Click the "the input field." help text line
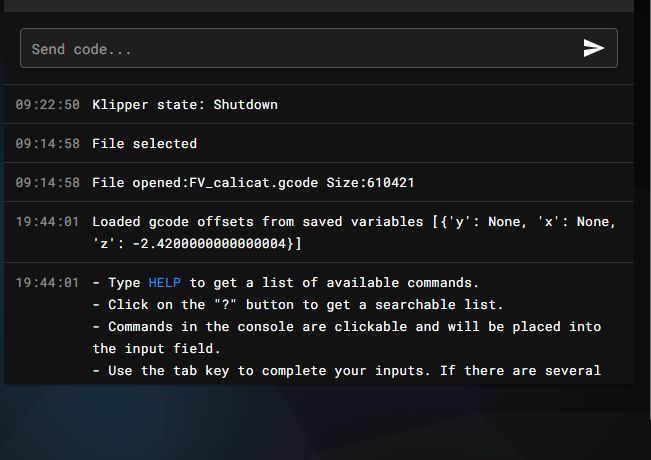The width and height of the screenshot is (651, 460). (x=156, y=349)
